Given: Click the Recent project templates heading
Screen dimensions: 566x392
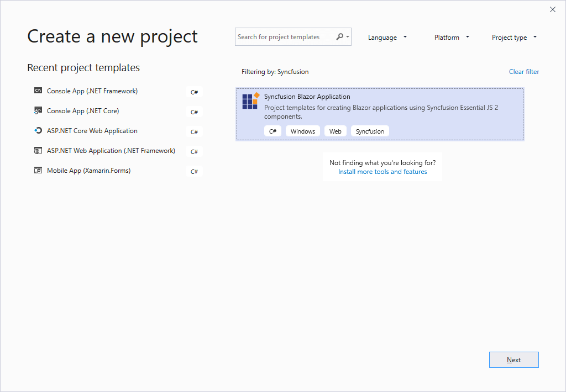Looking at the screenshot, I should pos(83,67).
